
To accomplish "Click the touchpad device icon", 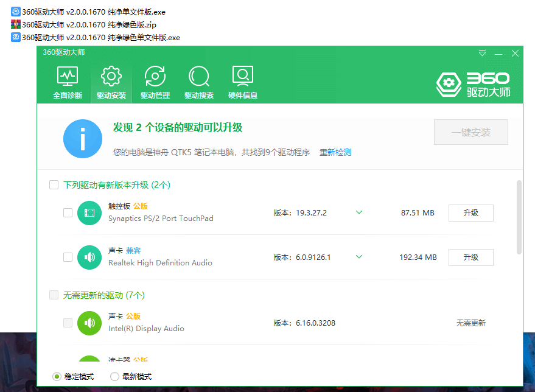I will (x=89, y=213).
